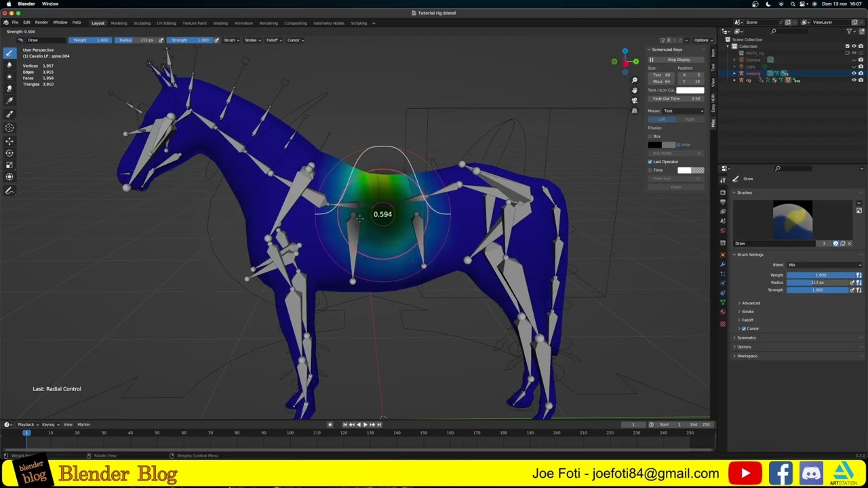868x488 pixels.
Task: Select the Draw weight paint tool
Action: (x=9, y=52)
